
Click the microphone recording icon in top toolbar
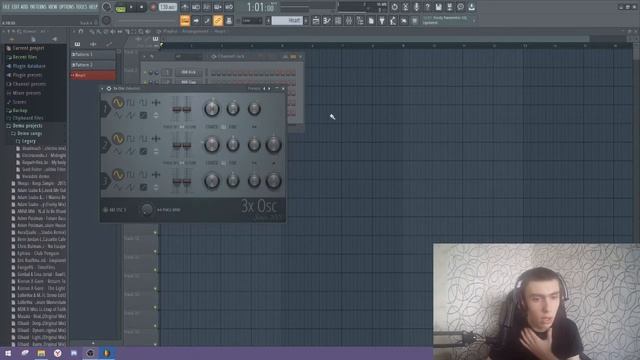tap(416, 7)
